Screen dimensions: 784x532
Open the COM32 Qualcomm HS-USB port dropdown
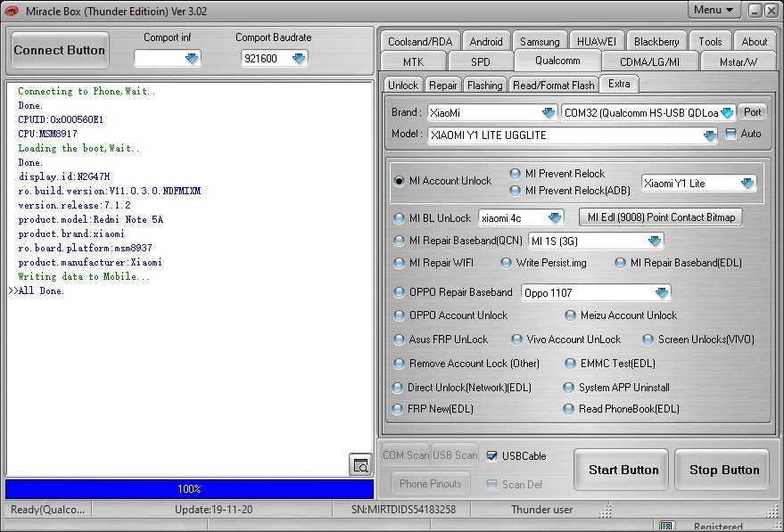tap(727, 113)
